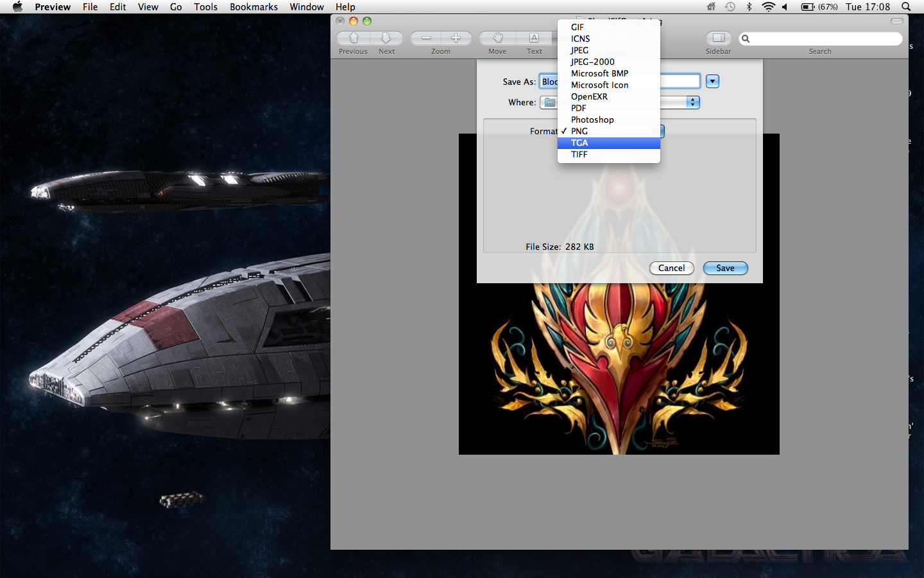Screen dimensions: 924x578
Task: Open the Time Machine status icon
Action: point(730,6)
